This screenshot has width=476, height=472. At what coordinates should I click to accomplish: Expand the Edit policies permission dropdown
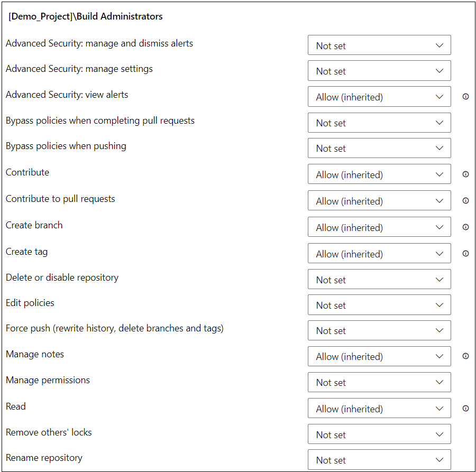pyautogui.click(x=379, y=305)
